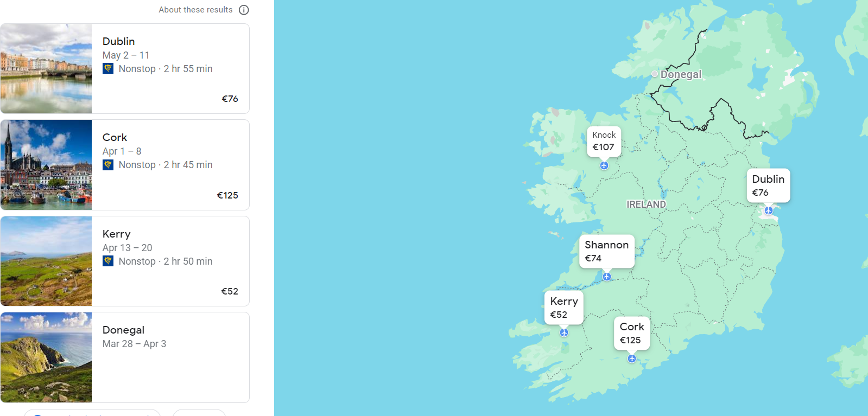Click the airport pin under the Kerry map label
The image size is (868, 416).
pos(564,332)
